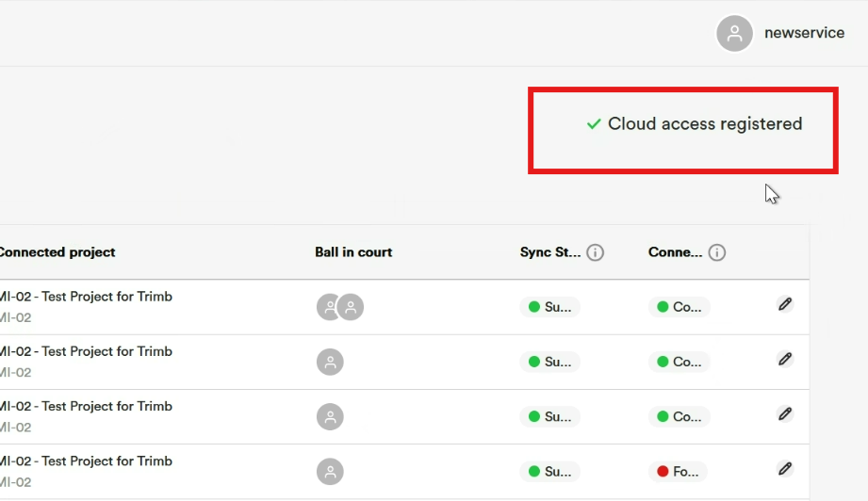868x501 pixels.
Task: Click the Connection column info icon
Action: click(717, 252)
